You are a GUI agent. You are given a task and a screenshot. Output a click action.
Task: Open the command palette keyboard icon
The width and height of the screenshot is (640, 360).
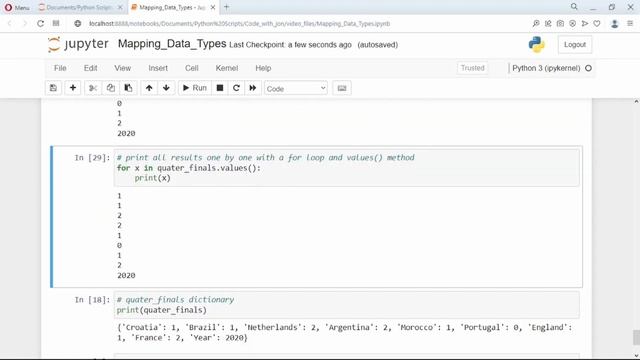(x=342, y=88)
